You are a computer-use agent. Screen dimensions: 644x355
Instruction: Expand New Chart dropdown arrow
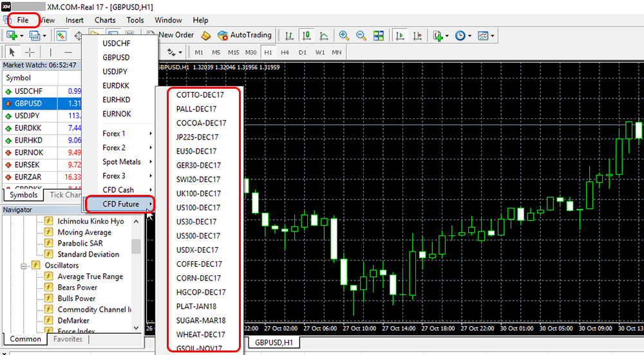click(22, 36)
